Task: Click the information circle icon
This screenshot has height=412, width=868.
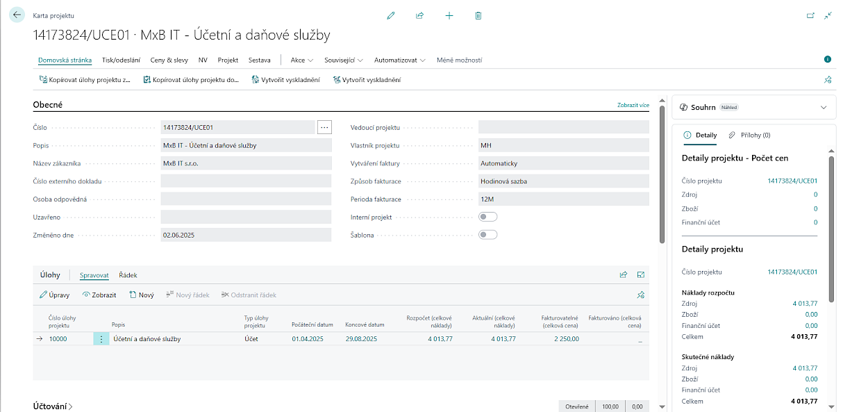Action: [828, 60]
